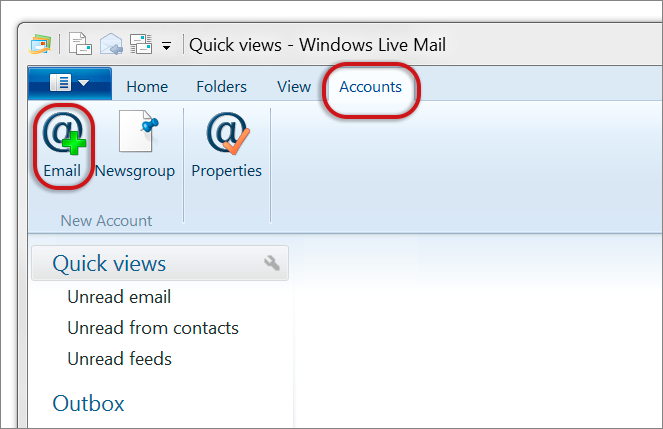Select Unread feeds

click(x=120, y=359)
